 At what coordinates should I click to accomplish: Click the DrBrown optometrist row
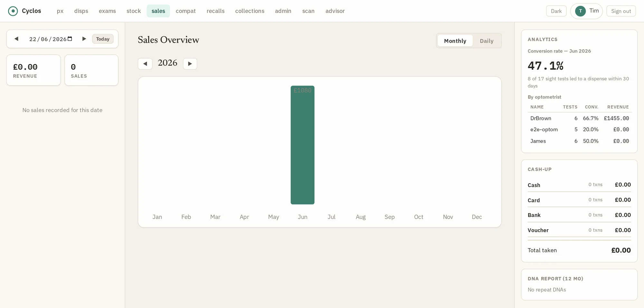click(579, 118)
